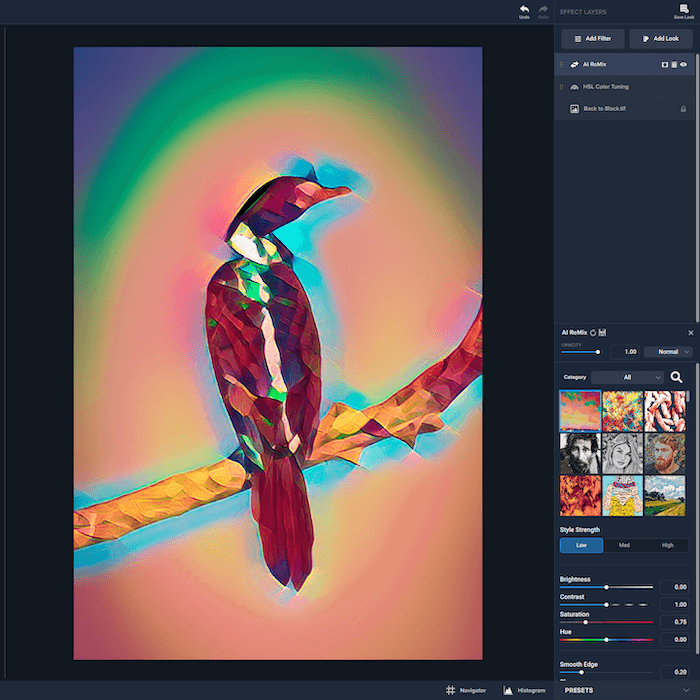The width and height of the screenshot is (700, 700).
Task: Open the Category All dropdown
Action: click(x=627, y=377)
